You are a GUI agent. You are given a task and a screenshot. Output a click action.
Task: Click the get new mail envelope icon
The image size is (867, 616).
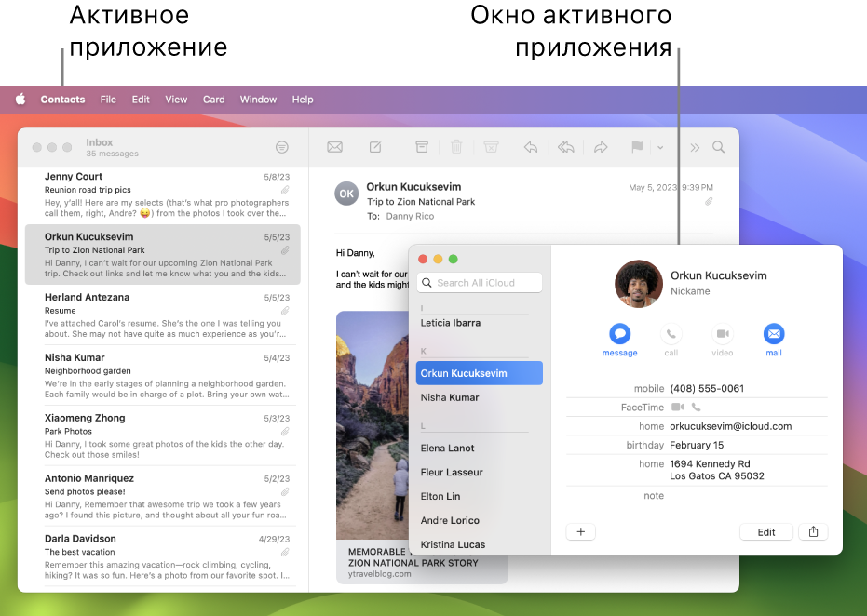coord(334,147)
